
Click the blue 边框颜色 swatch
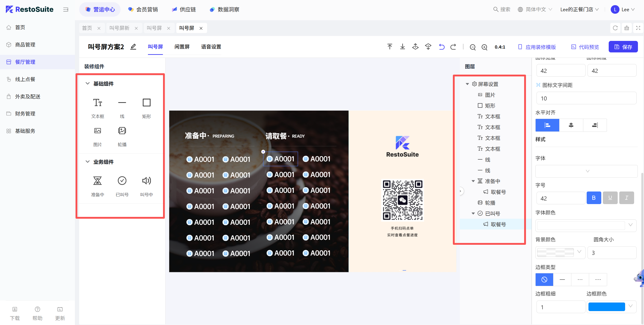click(606, 307)
